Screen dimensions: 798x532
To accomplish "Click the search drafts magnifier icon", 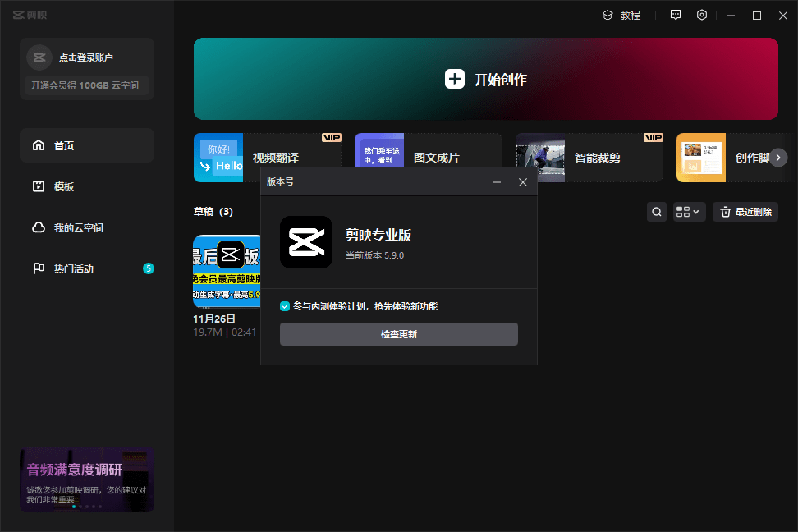I will (x=657, y=212).
